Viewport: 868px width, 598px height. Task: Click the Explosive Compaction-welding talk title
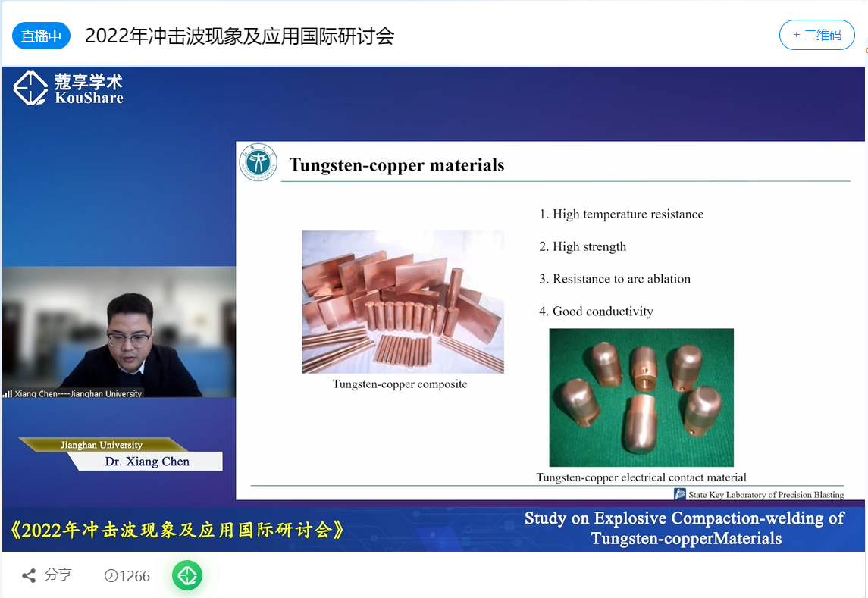coord(685,528)
